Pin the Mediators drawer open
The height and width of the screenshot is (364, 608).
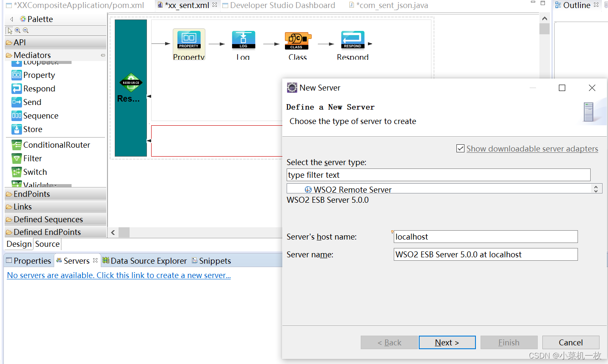pyautogui.click(x=103, y=55)
